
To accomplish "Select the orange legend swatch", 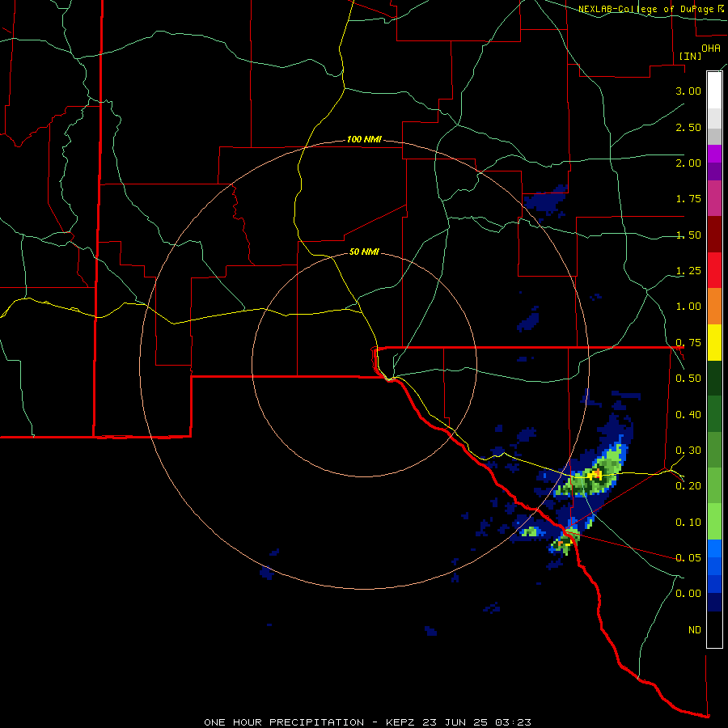I will click(714, 307).
